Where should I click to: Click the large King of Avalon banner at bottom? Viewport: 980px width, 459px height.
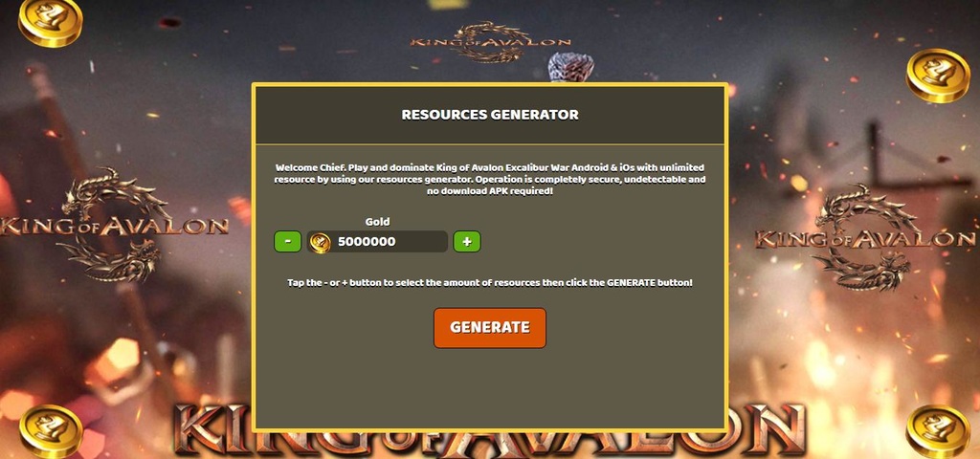pyautogui.click(x=489, y=431)
